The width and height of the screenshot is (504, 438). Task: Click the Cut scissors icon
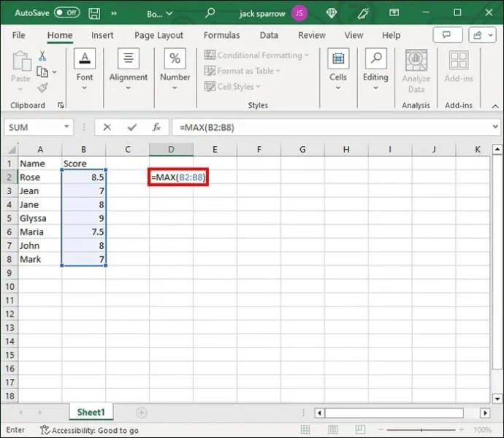pyautogui.click(x=42, y=55)
